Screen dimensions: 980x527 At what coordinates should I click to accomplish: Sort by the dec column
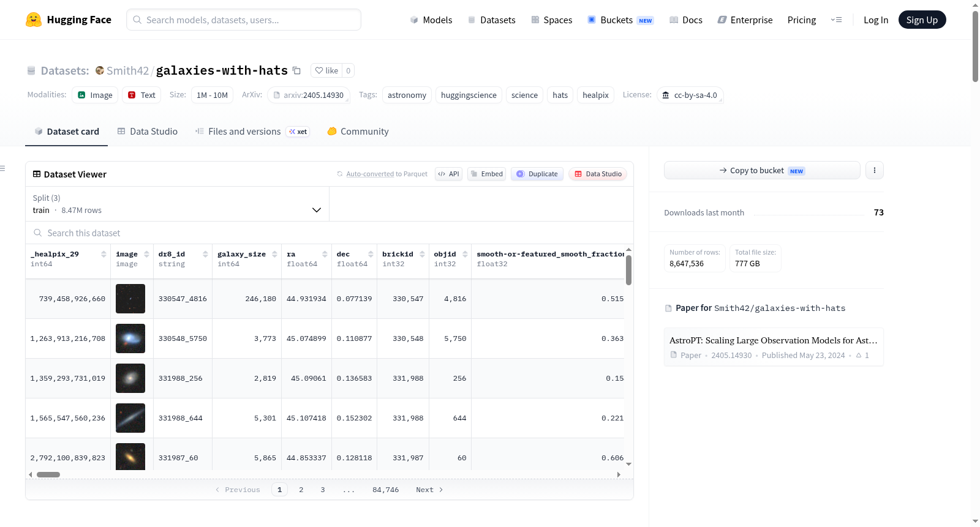pyautogui.click(x=371, y=254)
